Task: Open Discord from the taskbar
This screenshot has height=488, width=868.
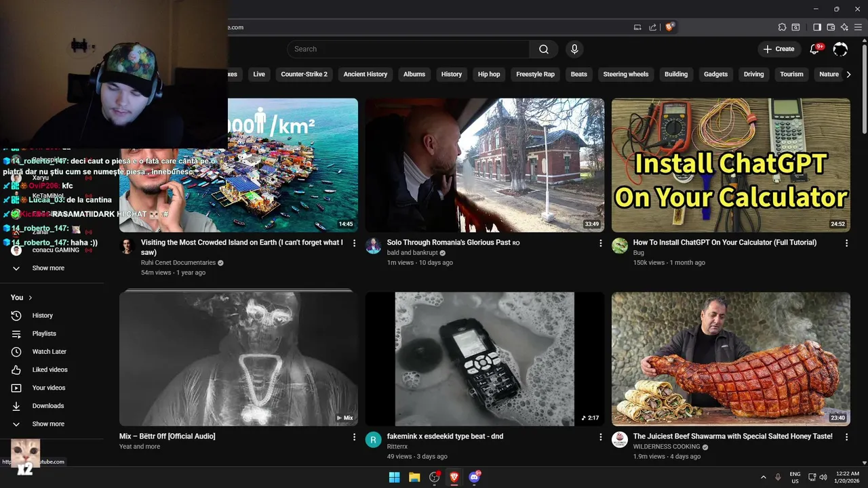Action: click(474, 477)
